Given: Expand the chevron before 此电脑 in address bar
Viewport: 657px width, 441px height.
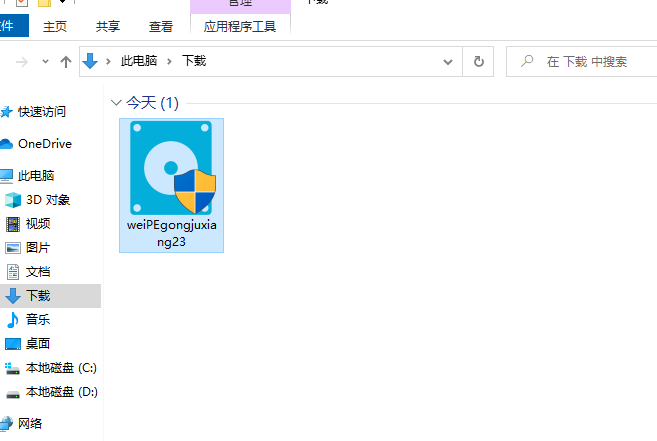Looking at the screenshot, I should 108,62.
